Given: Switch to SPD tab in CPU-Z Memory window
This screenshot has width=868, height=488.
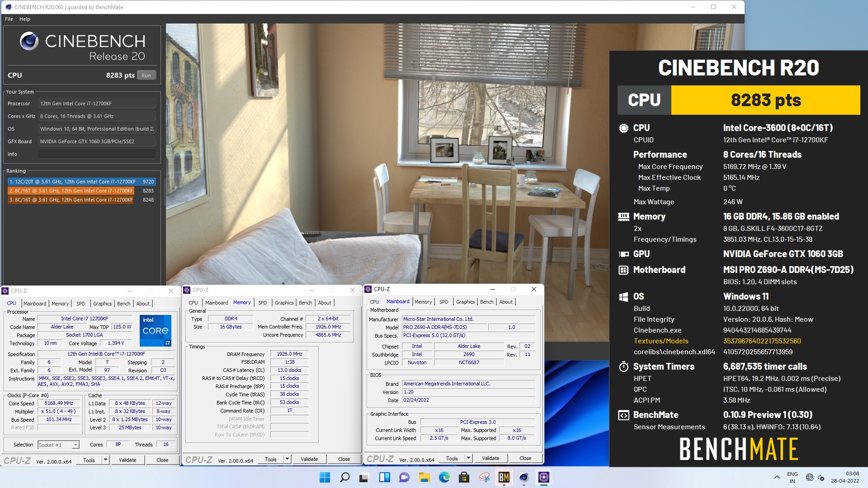Looking at the screenshot, I should point(263,303).
